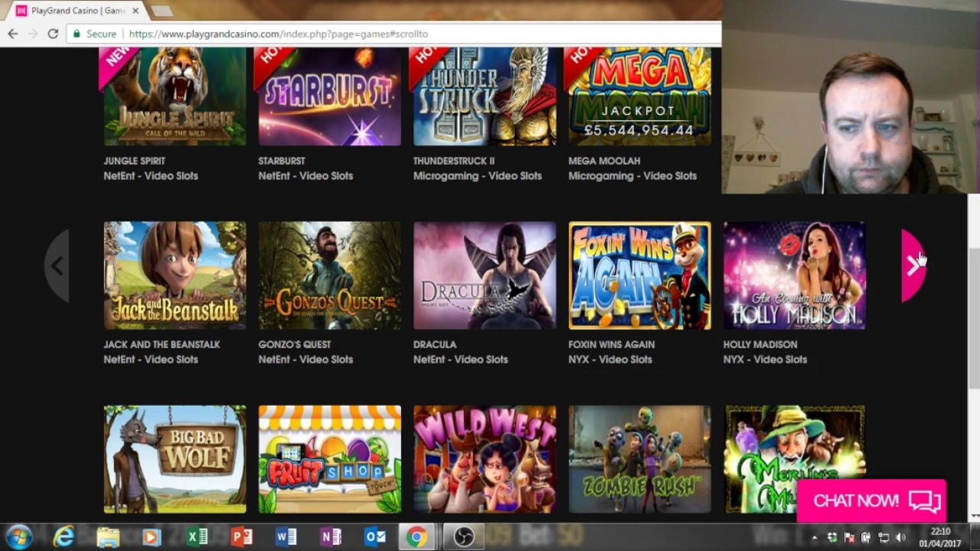Screen dimensions: 980x551
Task: Open the Fruit Shop game thumbnail
Action: 329,459
